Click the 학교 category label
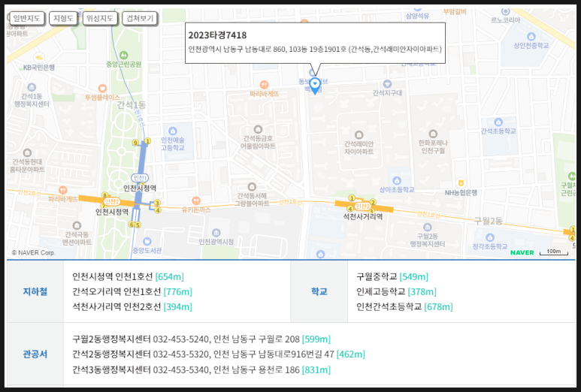This screenshot has height=392, width=581. (319, 291)
